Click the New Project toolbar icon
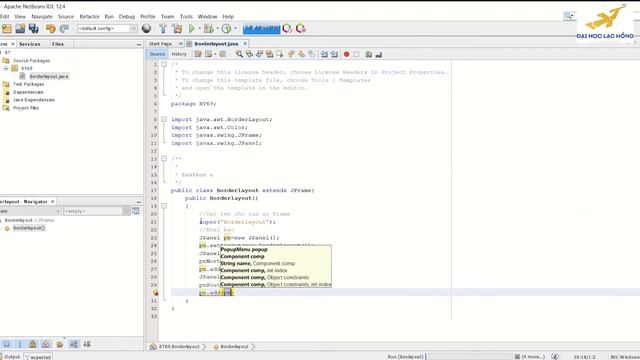 pyautogui.click(x=7, y=28)
